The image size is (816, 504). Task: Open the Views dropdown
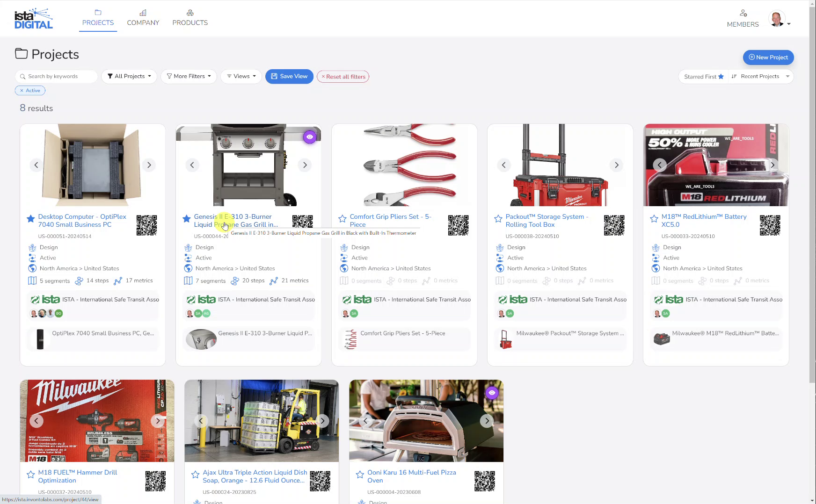(x=241, y=76)
